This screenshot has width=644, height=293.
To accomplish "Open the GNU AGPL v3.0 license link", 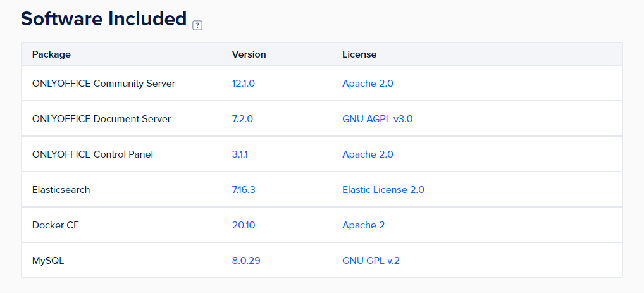I will pyautogui.click(x=378, y=119).
